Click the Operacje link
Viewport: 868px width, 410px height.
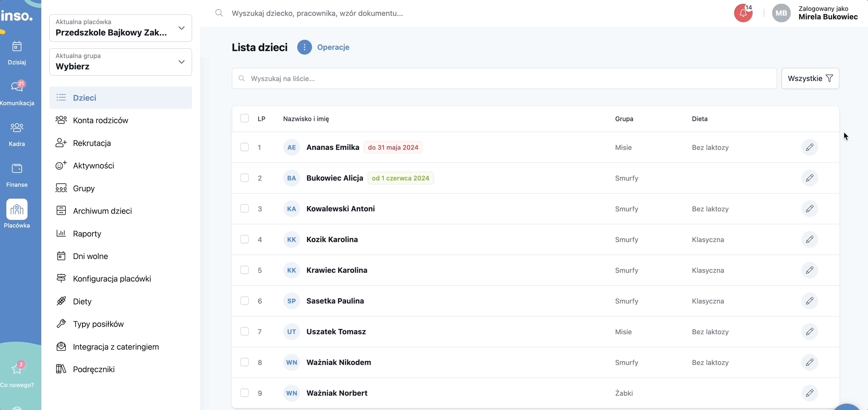coord(333,47)
